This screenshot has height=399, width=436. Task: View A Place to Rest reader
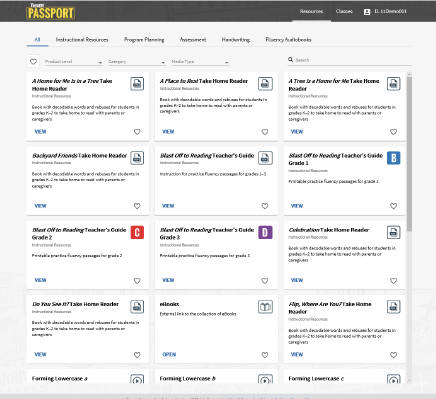[168, 132]
